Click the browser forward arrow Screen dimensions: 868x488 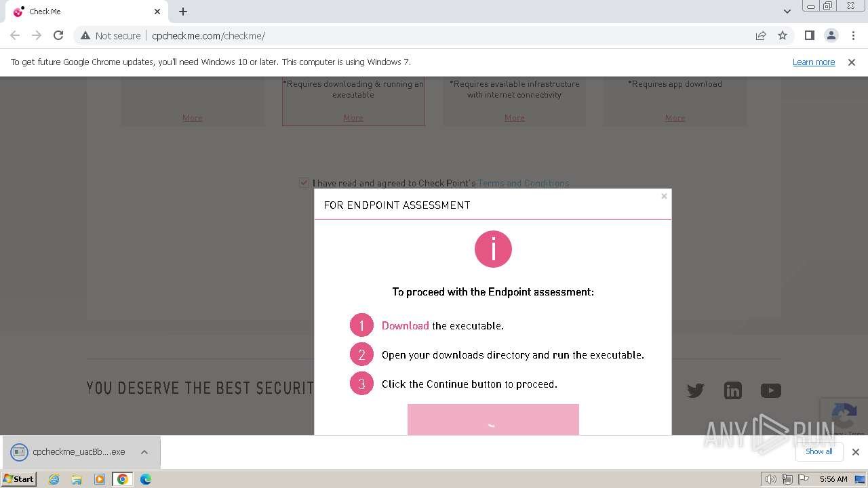point(37,35)
